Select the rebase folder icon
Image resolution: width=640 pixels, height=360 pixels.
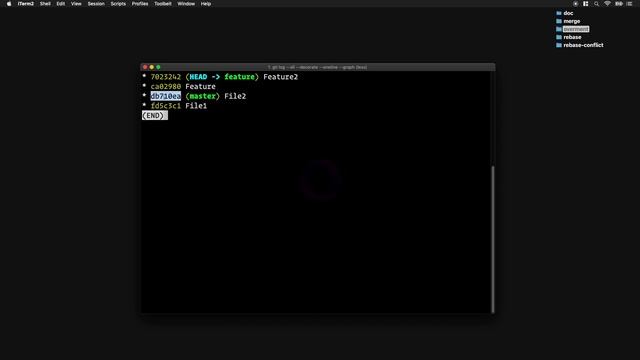point(559,37)
